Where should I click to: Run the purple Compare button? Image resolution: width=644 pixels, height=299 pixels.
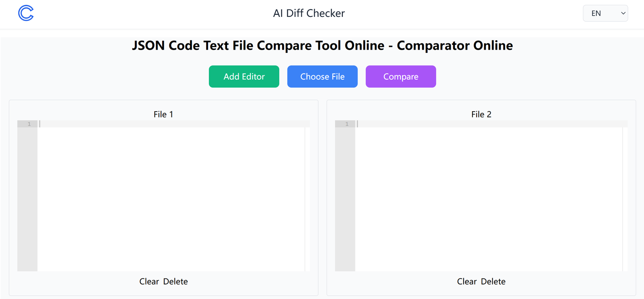[x=400, y=77]
